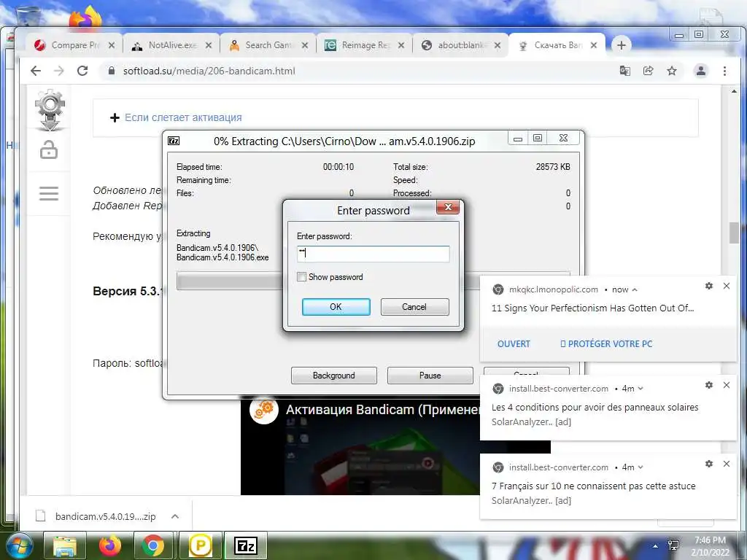Show hidden system tray icons
Viewport: 747px width, 560px height.
(656, 546)
